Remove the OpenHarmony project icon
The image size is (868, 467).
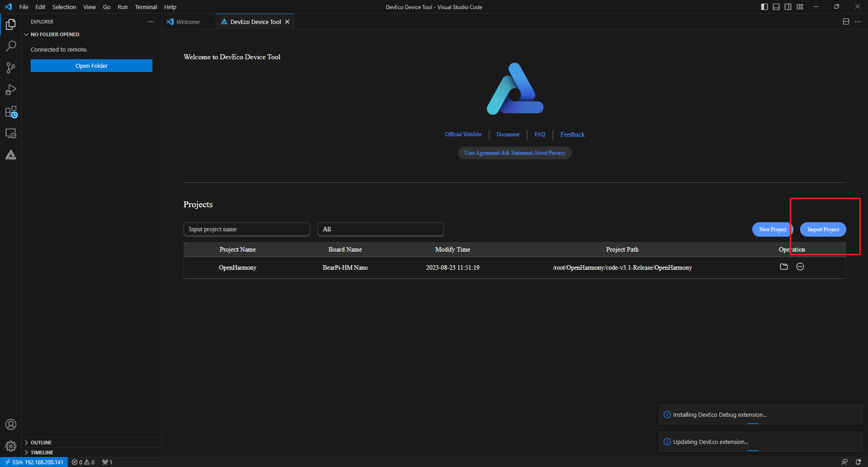pos(800,267)
